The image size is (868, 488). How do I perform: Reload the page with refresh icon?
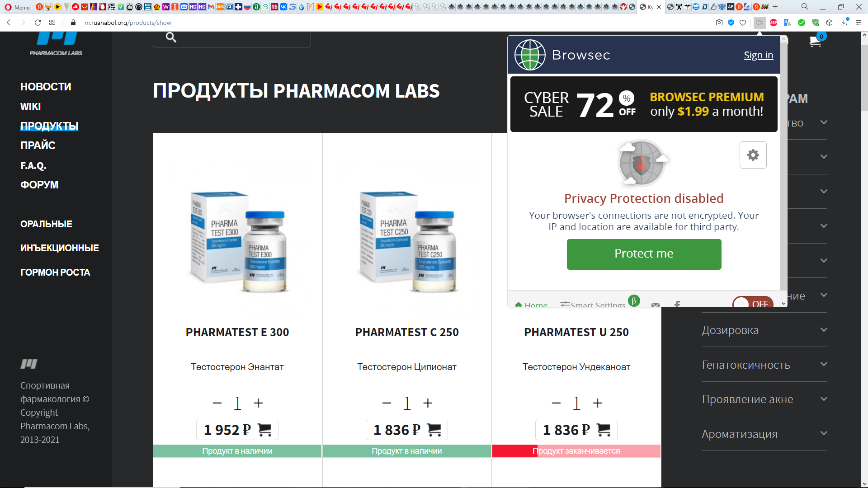(38, 23)
